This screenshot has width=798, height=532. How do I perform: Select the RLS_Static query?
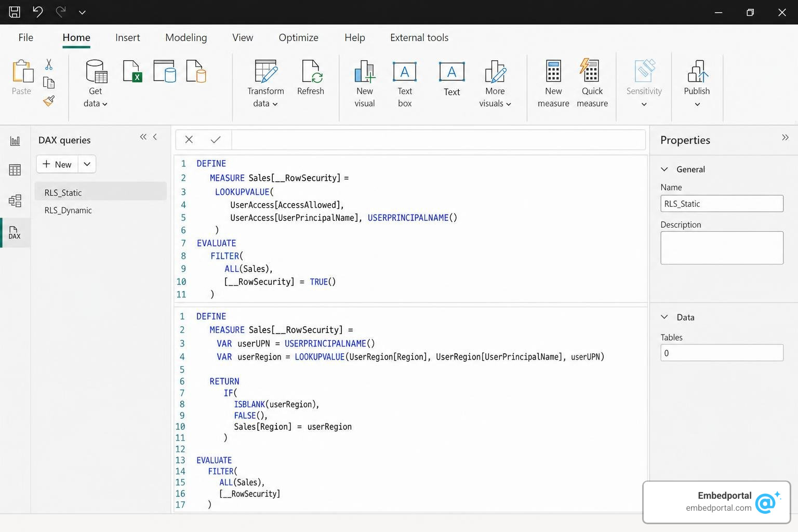coord(100,192)
